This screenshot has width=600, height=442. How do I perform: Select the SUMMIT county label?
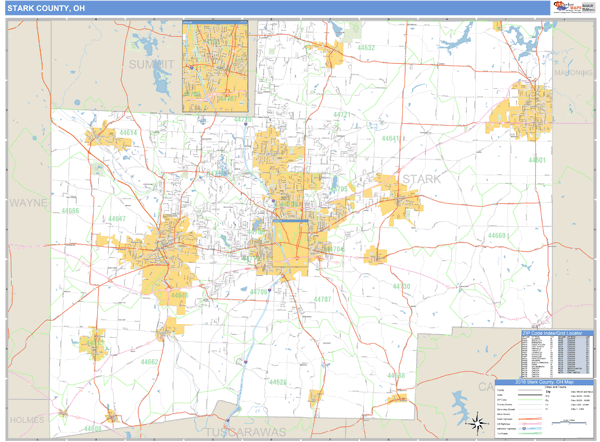pos(151,63)
